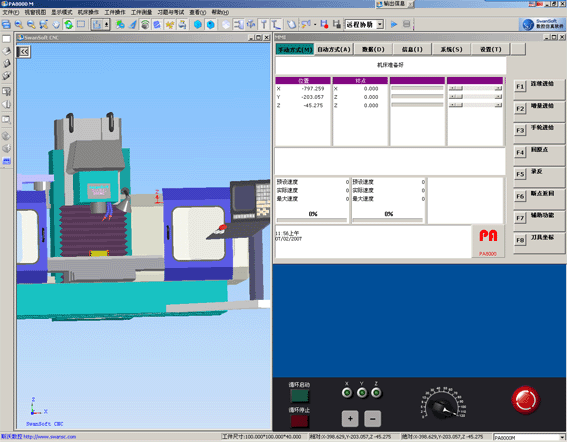Expand the small arrow next to view mode button
Viewport: 567px width, 442px height.
click(x=106, y=25)
